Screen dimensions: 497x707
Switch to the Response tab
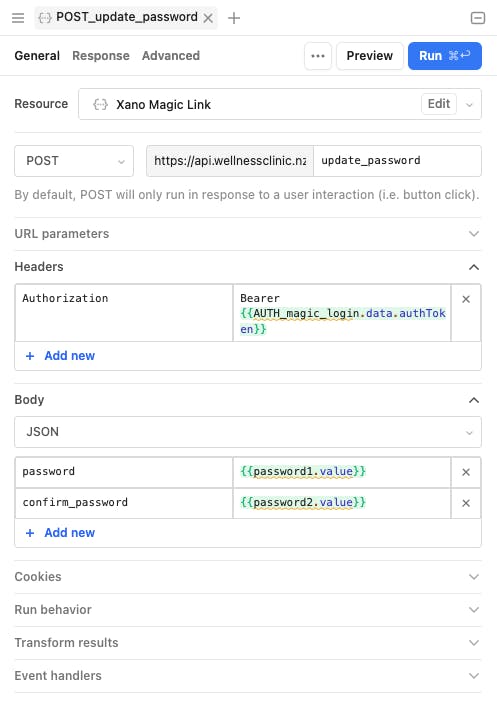click(x=101, y=55)
